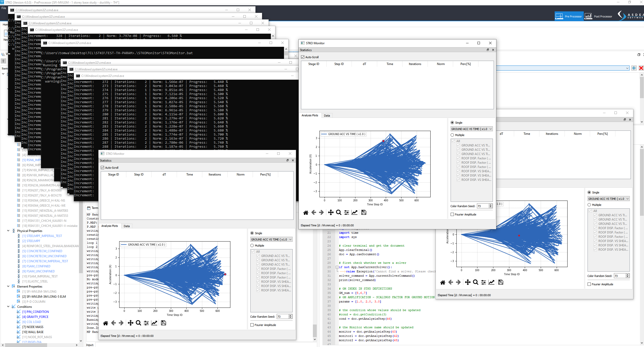644x347 pixels.
Task: Save figure in right-side background STKO Monitor toolbar
Action: 501,282
